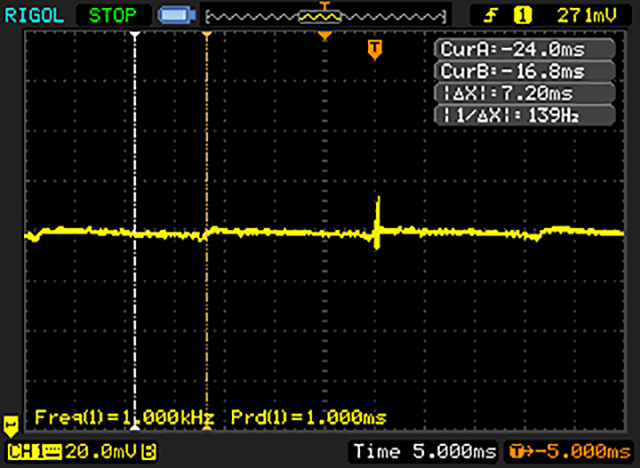Click the Time 5.000ms timebase readout
Screen dimensions: 640x468
pos(425,451)
